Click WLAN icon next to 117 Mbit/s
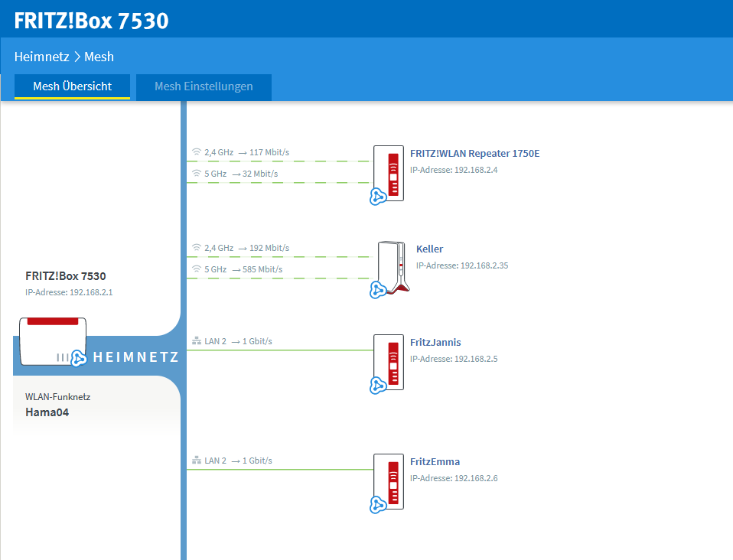Screen dimensions: 733x560 [197, 152]
